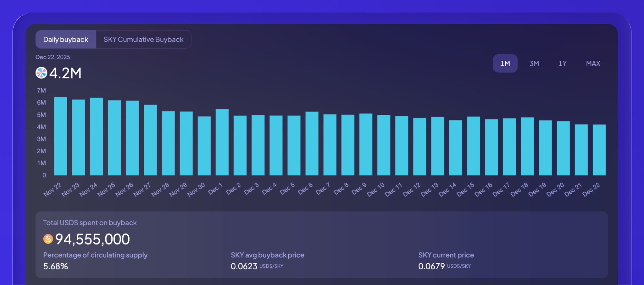644x285 pixels.
Task: Choose the Dec 7 bar
Action: pyautogui.click(x=330, y=145)
